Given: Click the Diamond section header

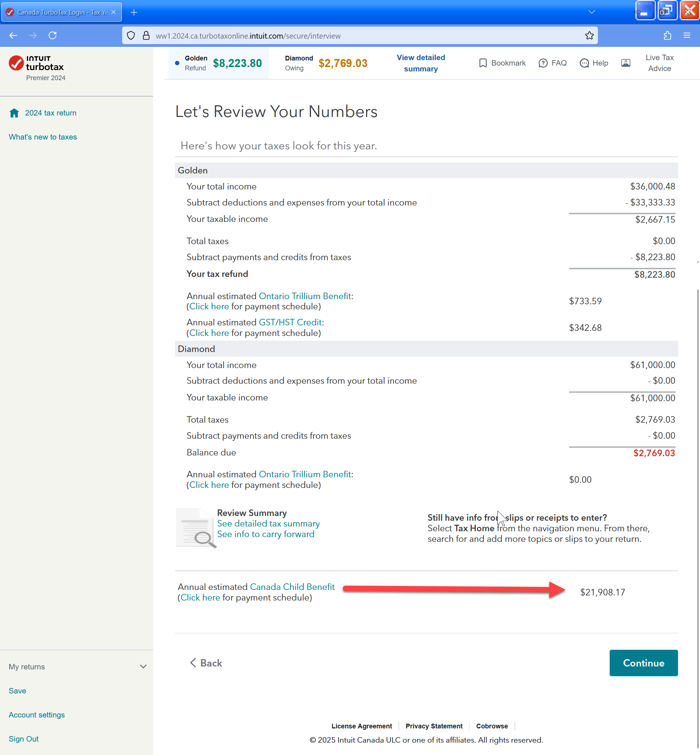Looking at the screenshot, I should 427,349.
